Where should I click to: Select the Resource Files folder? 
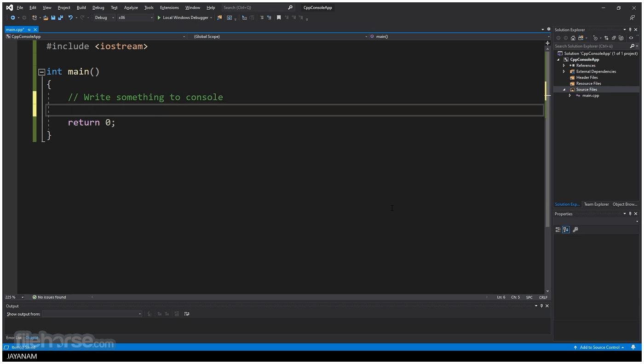pyautogui.click(x=588, y=83)
